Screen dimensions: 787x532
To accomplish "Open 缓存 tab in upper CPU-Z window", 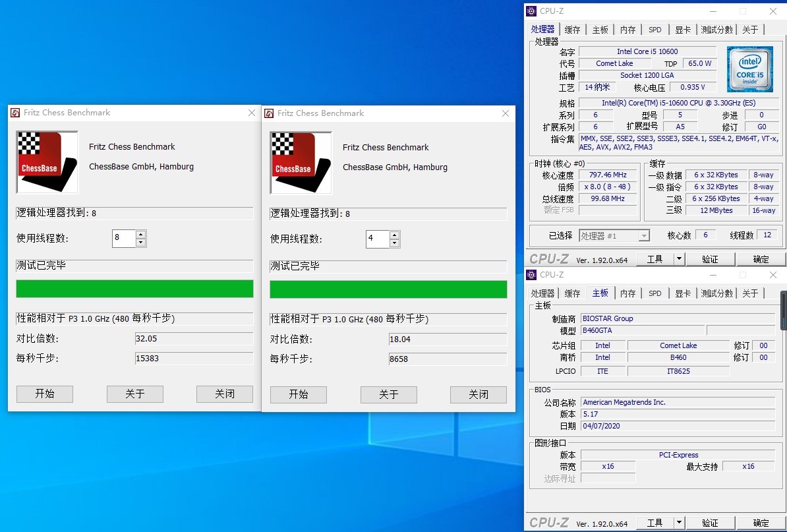I will [x=572, y=30].
